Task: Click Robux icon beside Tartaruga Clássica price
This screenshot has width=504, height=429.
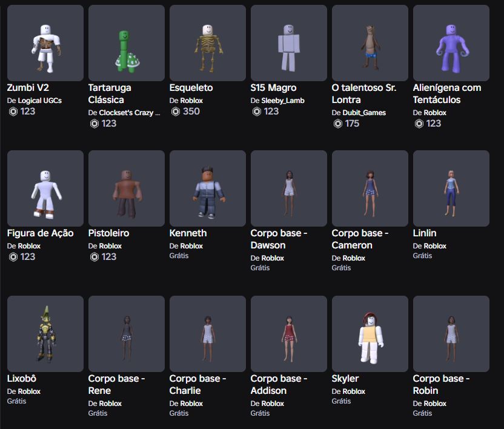Action: 94,124
